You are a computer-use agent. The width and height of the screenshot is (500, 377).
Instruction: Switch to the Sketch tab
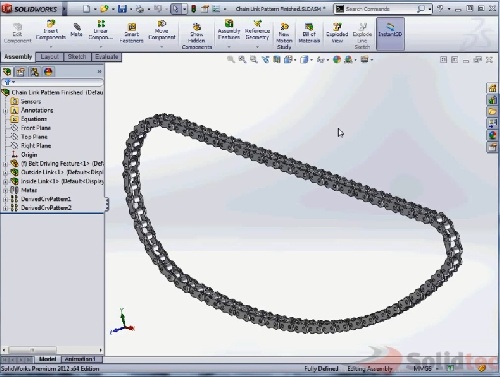77,57
